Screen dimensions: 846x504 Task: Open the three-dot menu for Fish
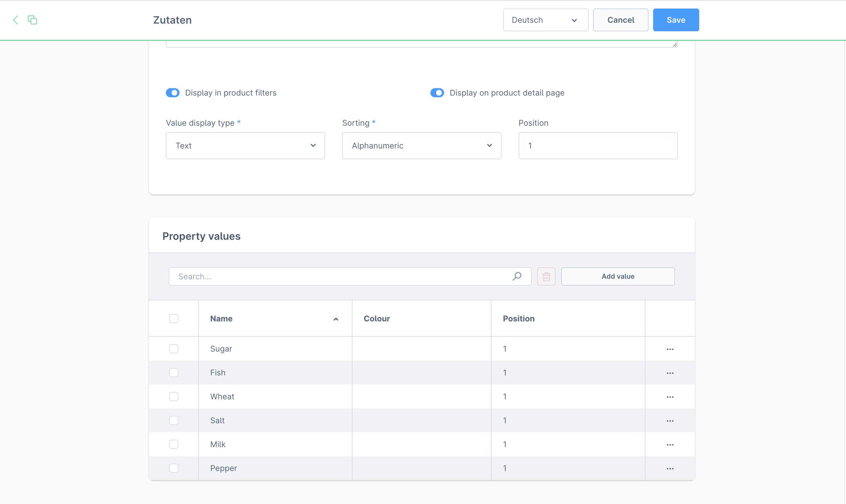670,373
